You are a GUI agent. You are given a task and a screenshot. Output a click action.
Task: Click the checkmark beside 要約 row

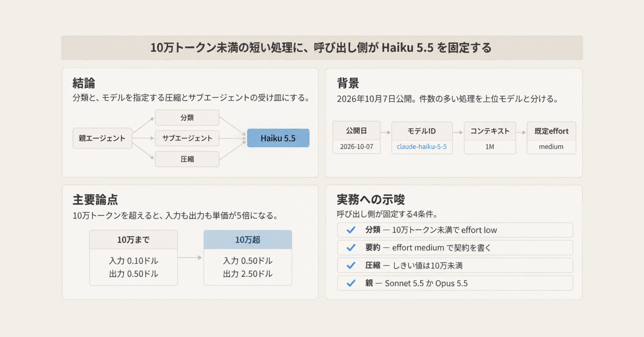click(x=351, y=248)
